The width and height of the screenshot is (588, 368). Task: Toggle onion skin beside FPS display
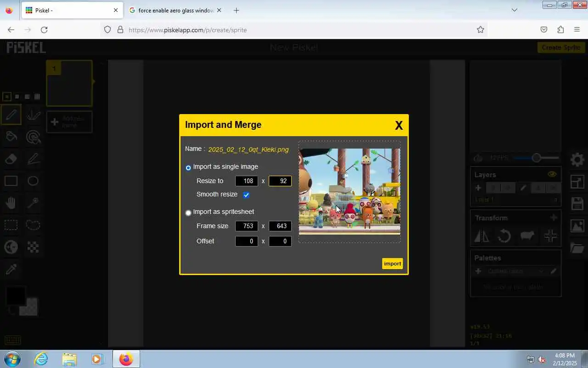pos(478,158)
